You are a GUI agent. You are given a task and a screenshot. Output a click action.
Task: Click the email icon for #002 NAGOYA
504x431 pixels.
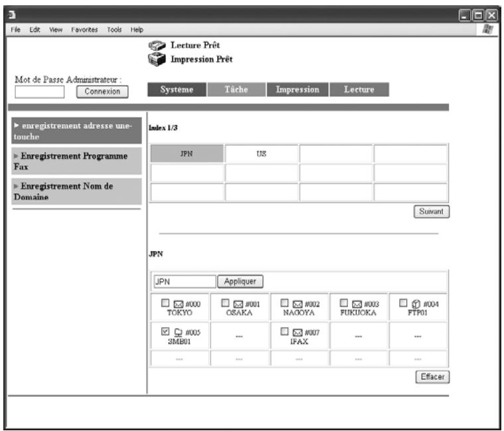click(297, 304)
